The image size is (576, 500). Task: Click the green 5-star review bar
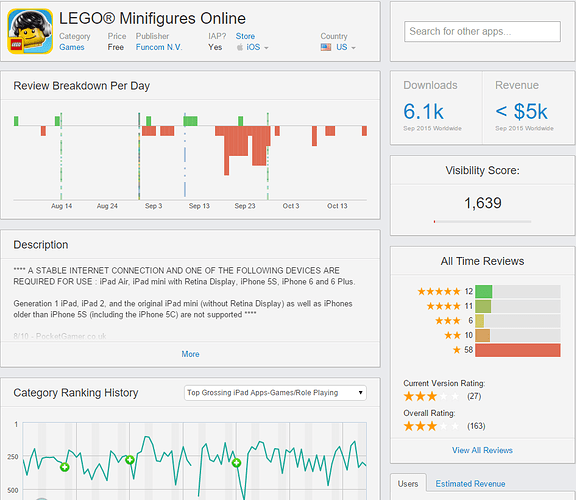click(483, 292)
